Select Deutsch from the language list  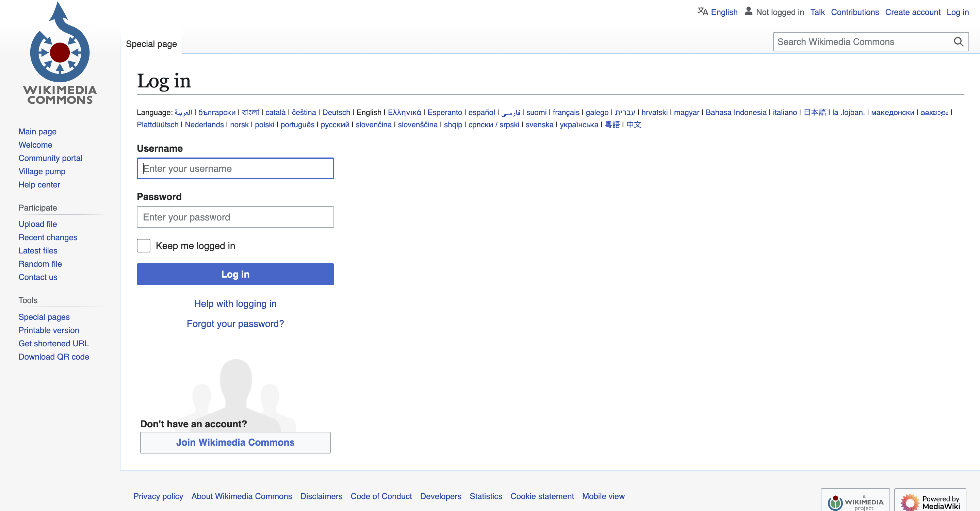pyautogui.click(x=336, y=112)
